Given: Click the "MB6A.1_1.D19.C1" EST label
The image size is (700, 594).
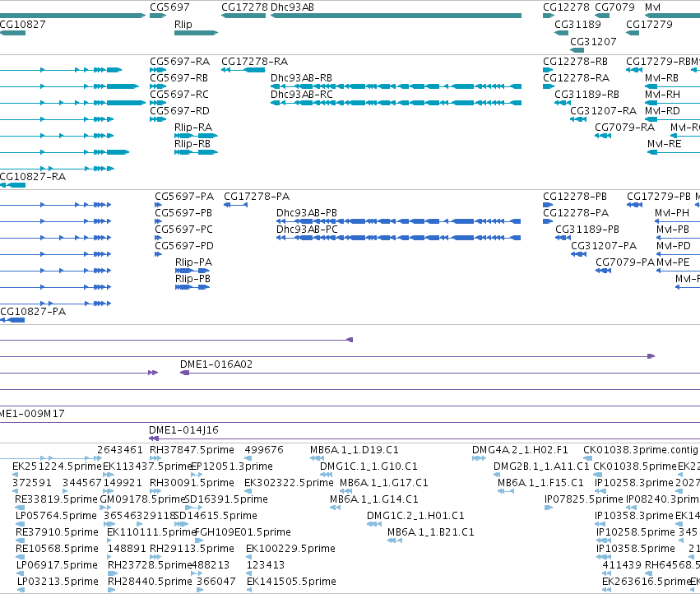Looking at the screenshot, I should tap(355, 449).
